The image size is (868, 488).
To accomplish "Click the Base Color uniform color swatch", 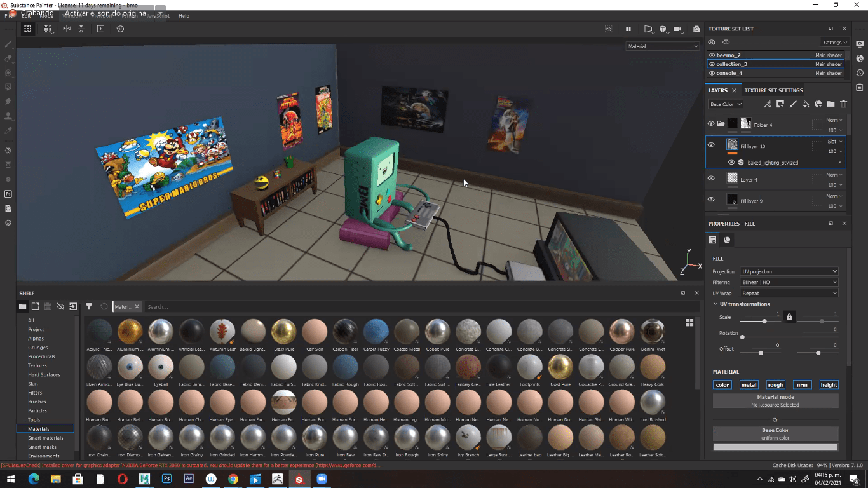I will (x=775, y=447).
